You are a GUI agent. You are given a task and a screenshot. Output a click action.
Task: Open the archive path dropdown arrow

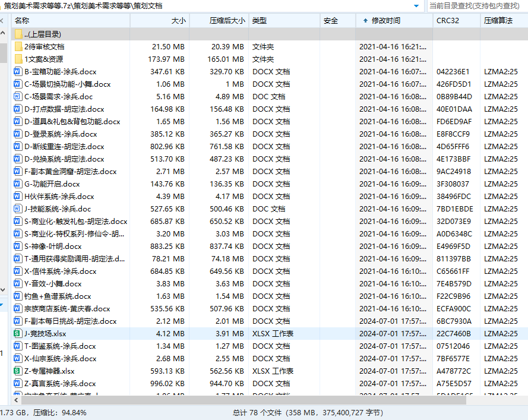click(x=418, y=6)
